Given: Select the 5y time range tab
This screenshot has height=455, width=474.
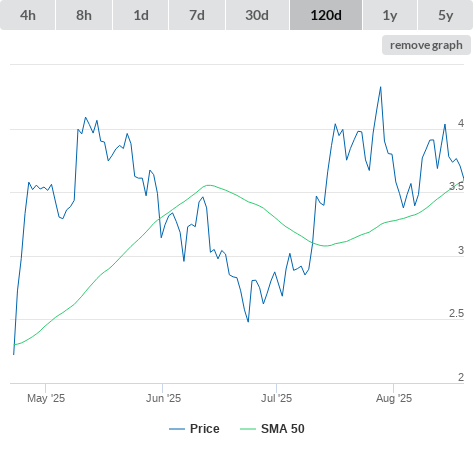Looking at the screenshot, I should [445, 15].
